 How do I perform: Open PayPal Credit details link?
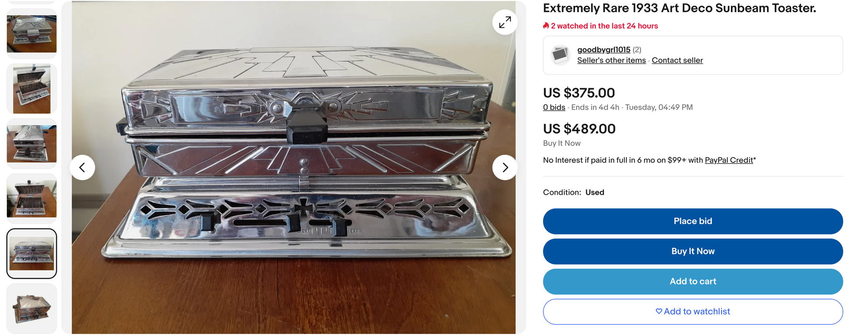click(x=729, y=160)
